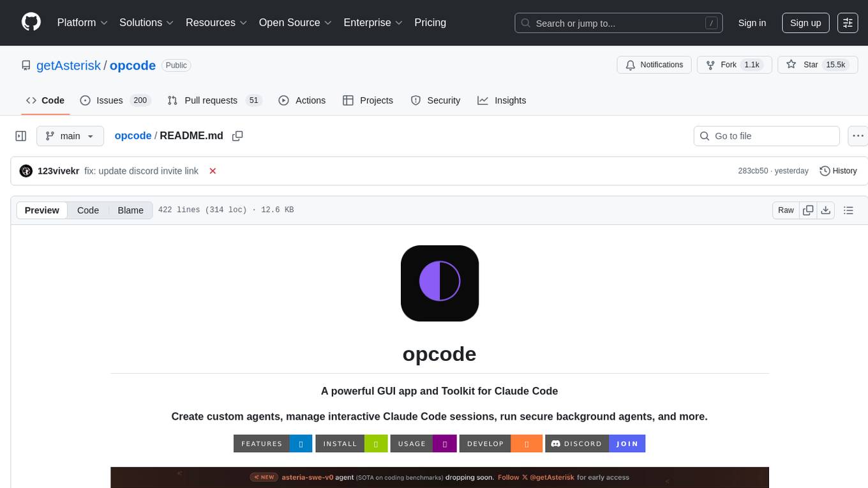The image size is (868, 488).
Task: Open the opcode breadcrumb folder link
Action: point(133,135)
